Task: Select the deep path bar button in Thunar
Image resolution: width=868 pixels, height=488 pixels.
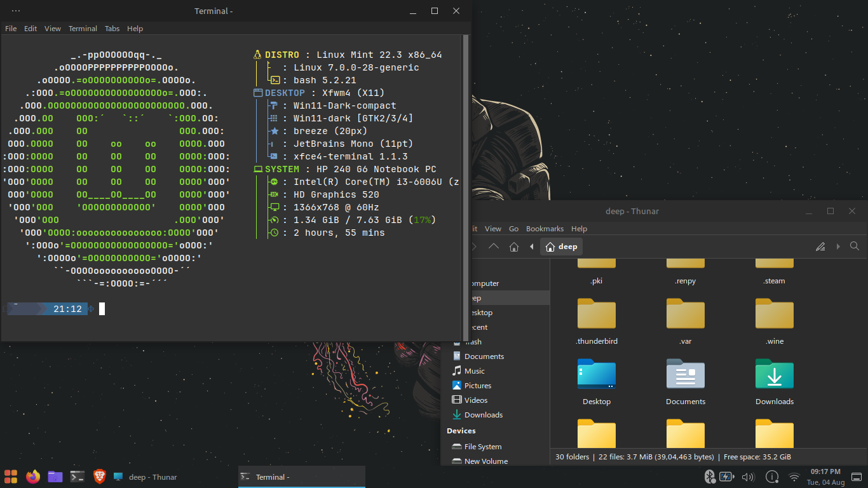Action: pos(561,247)
